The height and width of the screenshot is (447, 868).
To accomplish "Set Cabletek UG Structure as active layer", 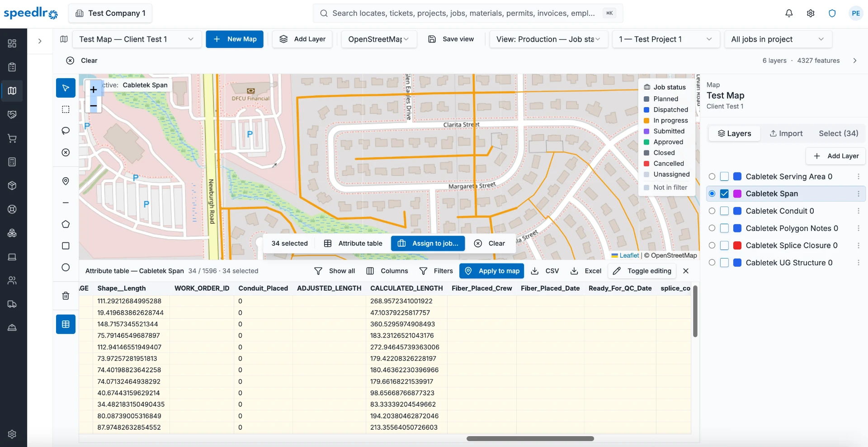I will tap(712, 263).
